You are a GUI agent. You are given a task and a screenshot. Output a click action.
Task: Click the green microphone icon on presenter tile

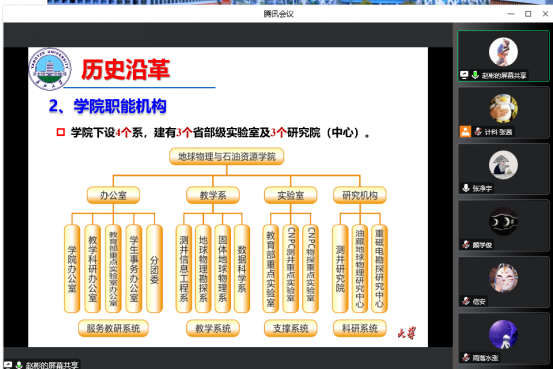475,75
